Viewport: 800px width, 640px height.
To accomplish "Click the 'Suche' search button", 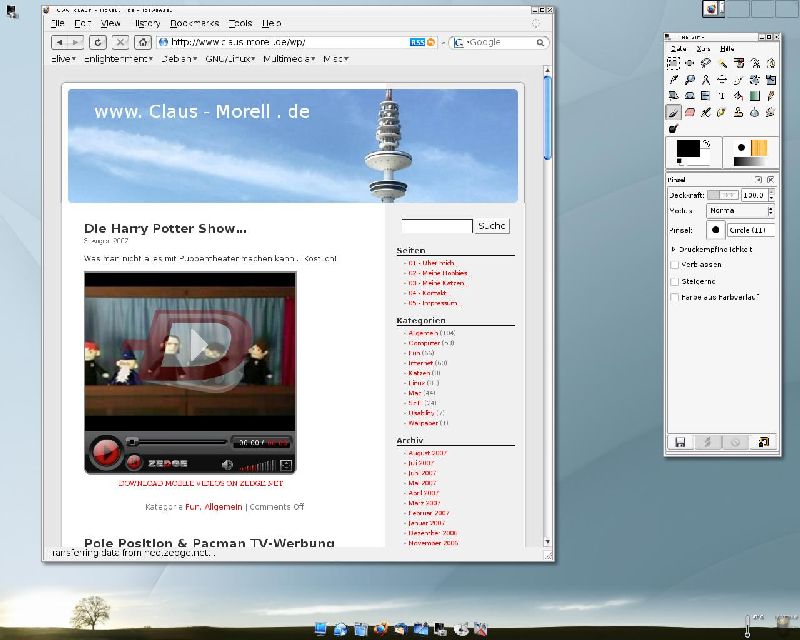I will 492,226.
